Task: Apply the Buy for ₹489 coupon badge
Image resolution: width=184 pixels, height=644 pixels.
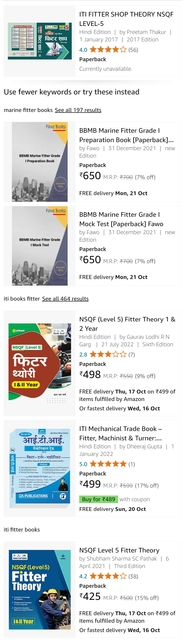Action: point(98,499)
